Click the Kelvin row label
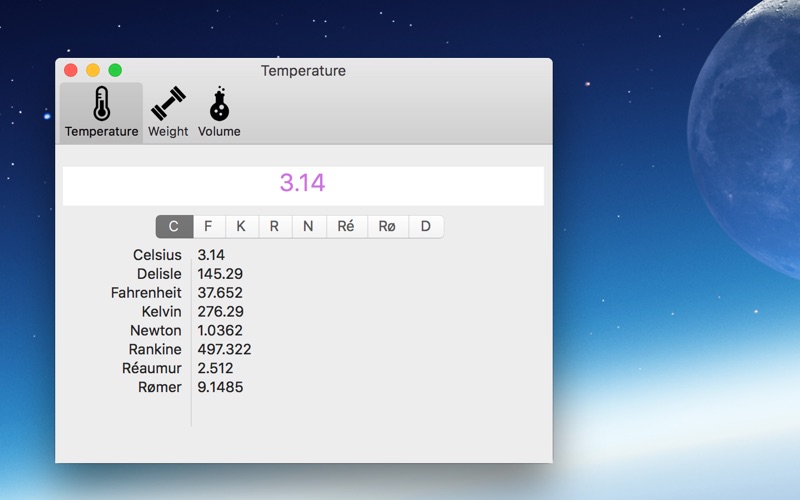This screenshot has width=800, height=500. [x=161, y=311]
